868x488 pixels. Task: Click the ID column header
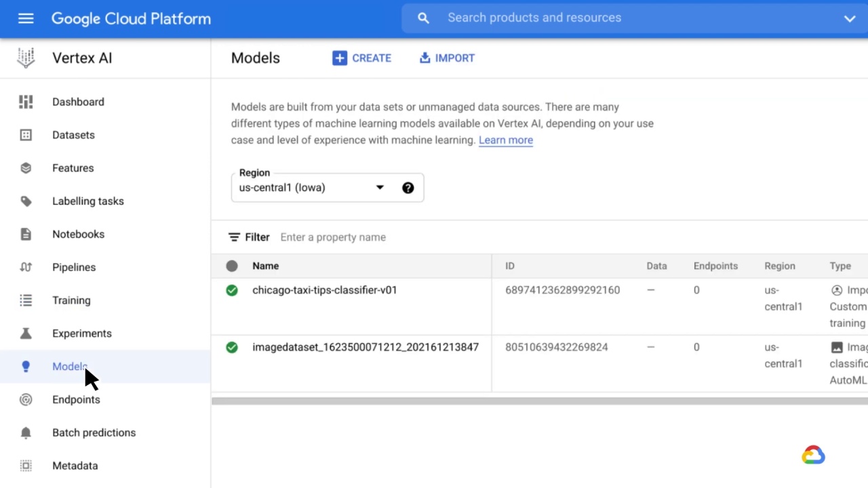[510, 266]
